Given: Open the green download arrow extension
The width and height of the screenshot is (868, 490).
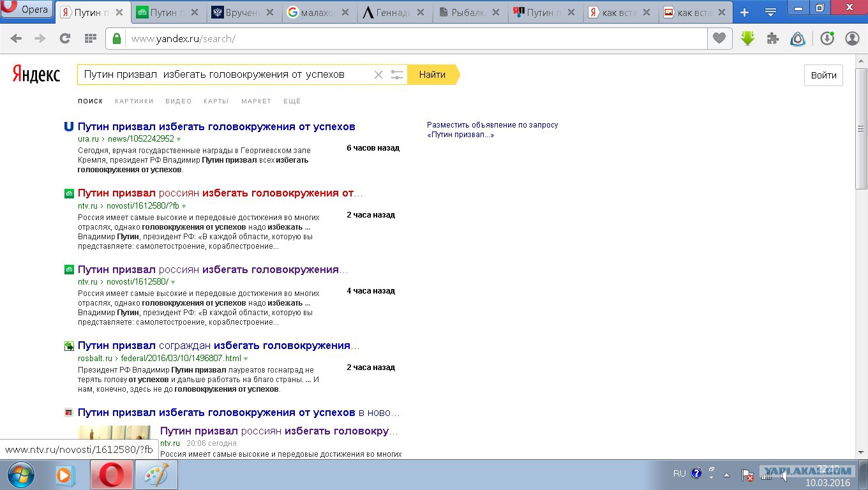Looking at the screenshot, I should pyautogui.click(x=747, y=39).
